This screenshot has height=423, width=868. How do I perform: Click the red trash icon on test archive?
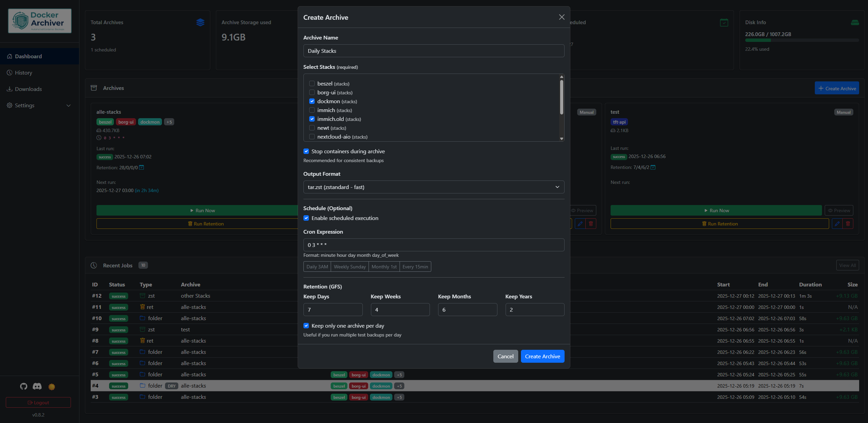click(848, 224)
